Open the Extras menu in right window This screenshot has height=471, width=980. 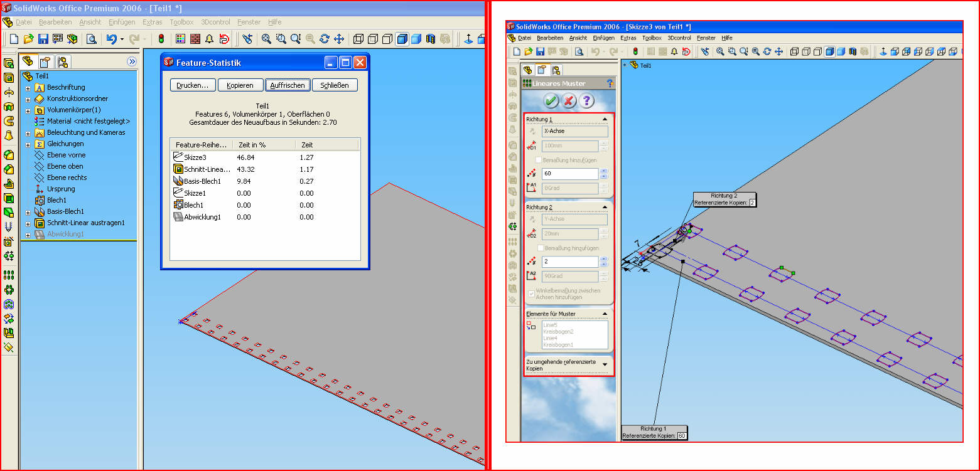coord(628,38)
